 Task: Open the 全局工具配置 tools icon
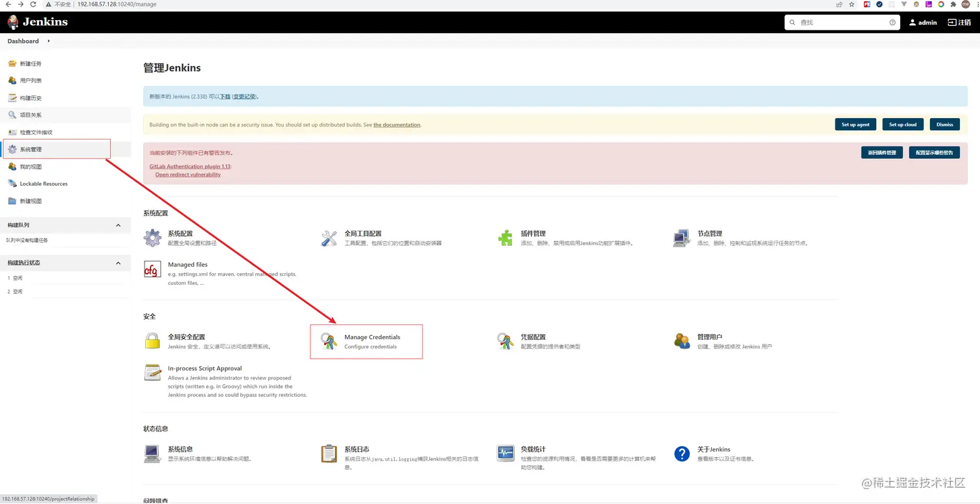click(x=329, y=238)
